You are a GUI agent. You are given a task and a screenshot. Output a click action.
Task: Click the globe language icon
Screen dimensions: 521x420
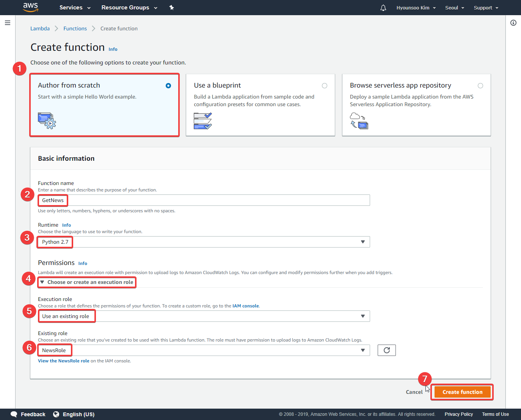56,414
